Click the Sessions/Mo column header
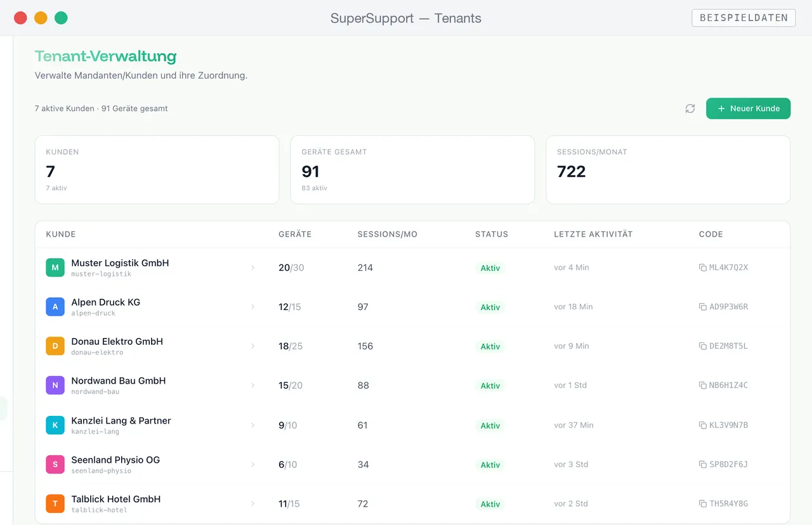The width and height of the screenshot is (812, 525). pyautogui.click(x=388, y=234)
